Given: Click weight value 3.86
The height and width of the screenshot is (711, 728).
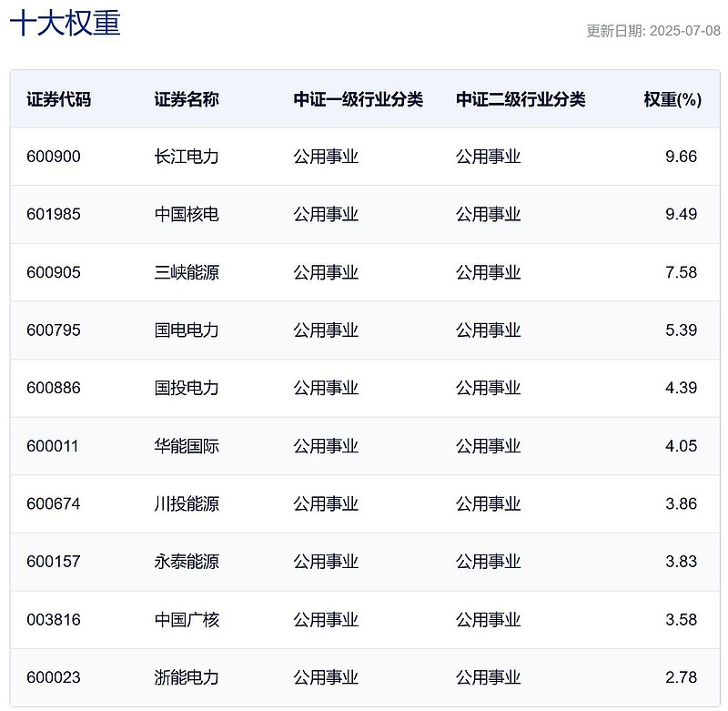Looking at the screenshot, I should pos(681,503).
